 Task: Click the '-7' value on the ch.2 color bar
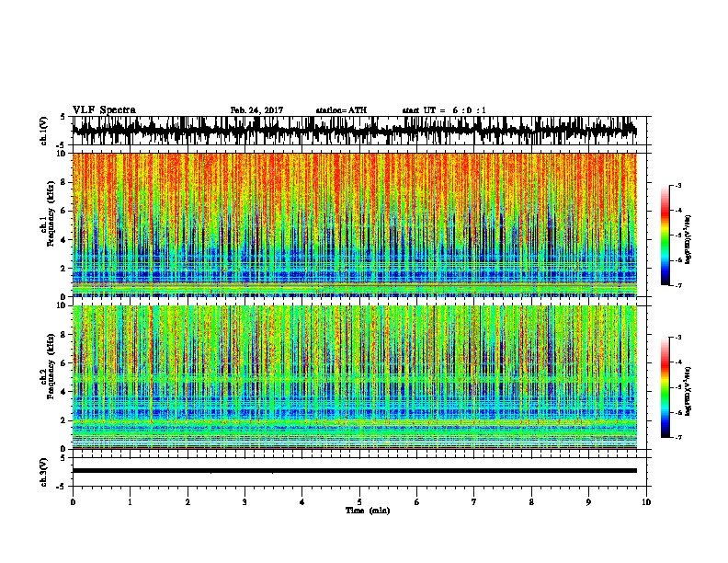(x=678, y=437)
